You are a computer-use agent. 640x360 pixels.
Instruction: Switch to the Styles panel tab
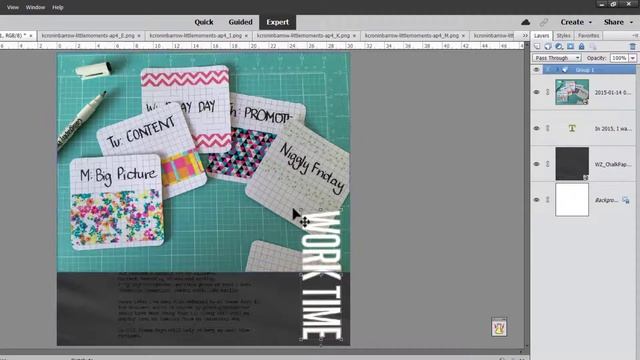coord(563,36)
